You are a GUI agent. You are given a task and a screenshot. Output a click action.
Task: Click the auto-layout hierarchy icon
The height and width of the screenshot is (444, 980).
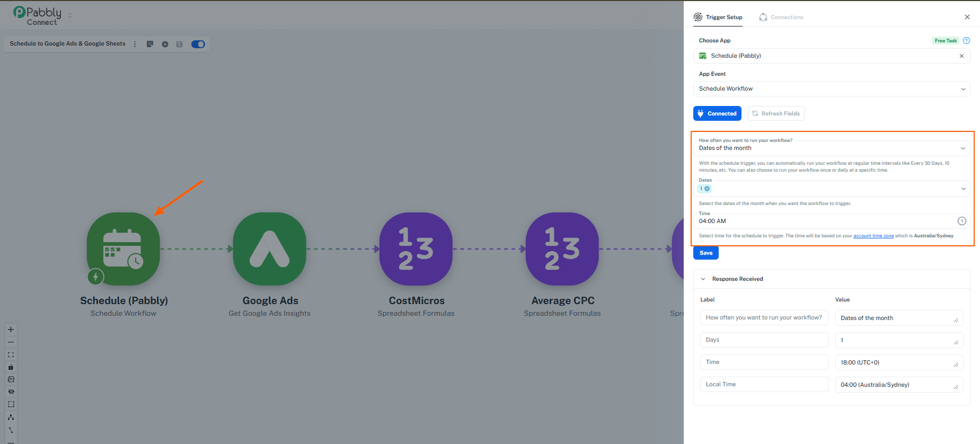pos(11,417)
